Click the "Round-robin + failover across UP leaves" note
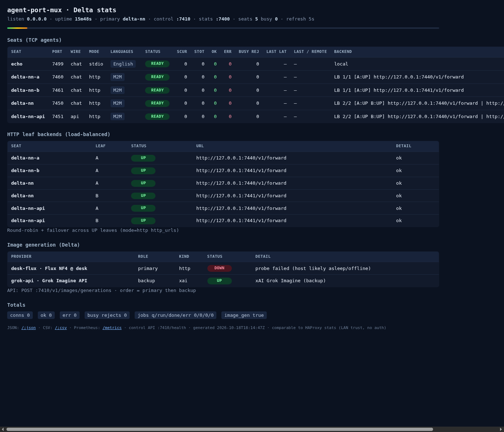The height and width of the screenshot is (432, 504). [x=93, y=230]
